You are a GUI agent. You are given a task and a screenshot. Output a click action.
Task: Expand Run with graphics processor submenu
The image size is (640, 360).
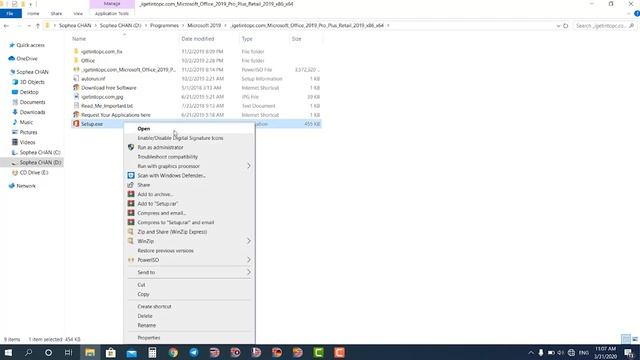(x=249, y=166)
